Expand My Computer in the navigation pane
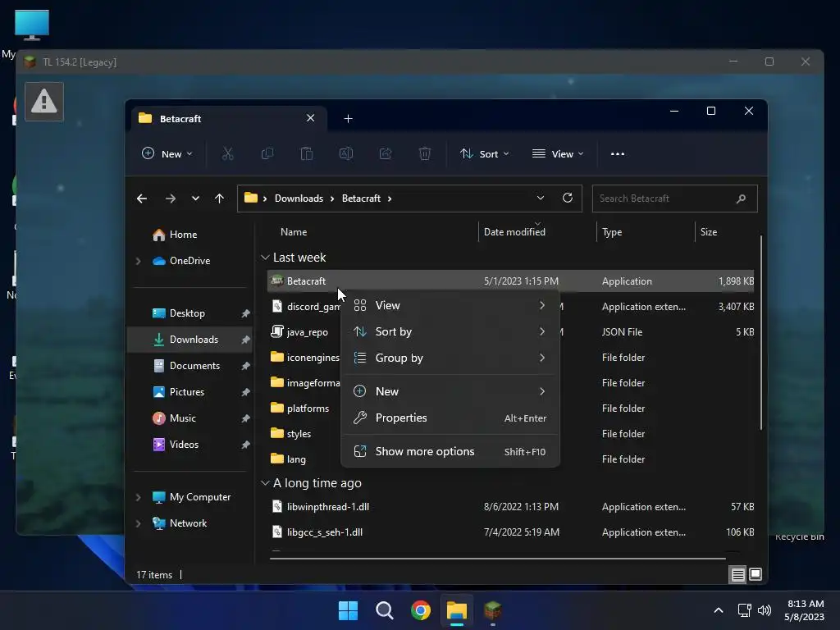This screenshot has height=630, width=840. [138, 497]
